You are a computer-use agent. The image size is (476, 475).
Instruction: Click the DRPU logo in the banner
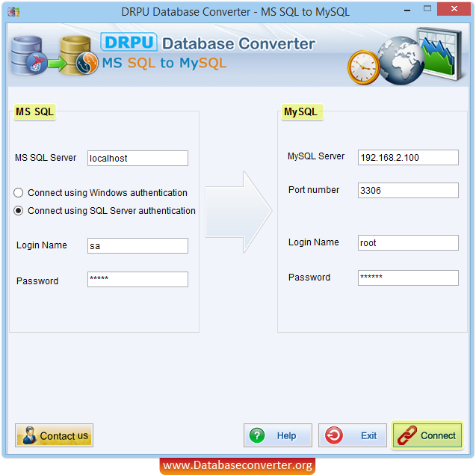(x=129, y=42)
